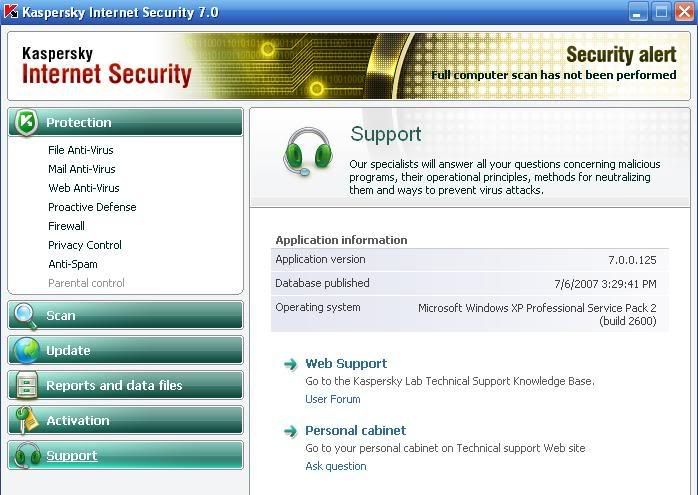Screen dimensions: 698x495
Task: Open the Reports and data files section
Action: tap(114, 385)
